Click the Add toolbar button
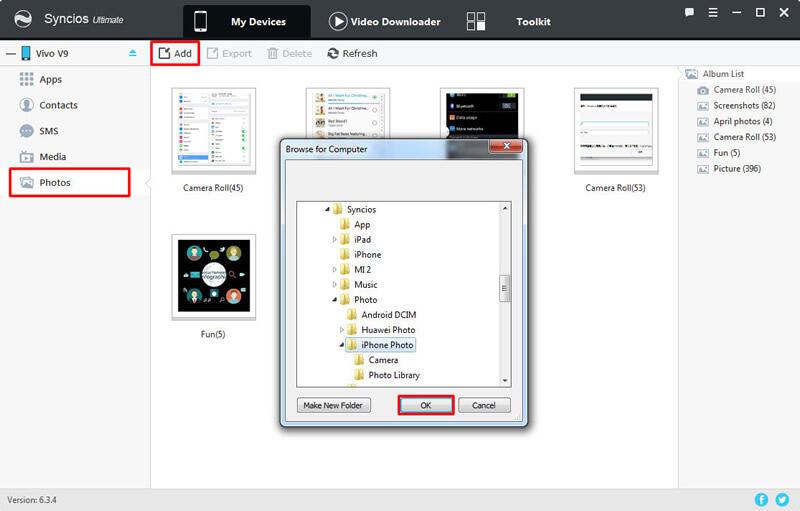The image size is (800, 511). (175, 53)
